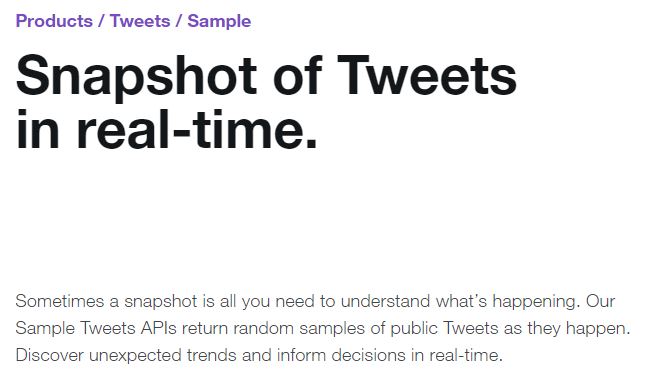Click "real-time." ending the description paragraph
The width and height of the screenshot is (646, 386).
466,355
